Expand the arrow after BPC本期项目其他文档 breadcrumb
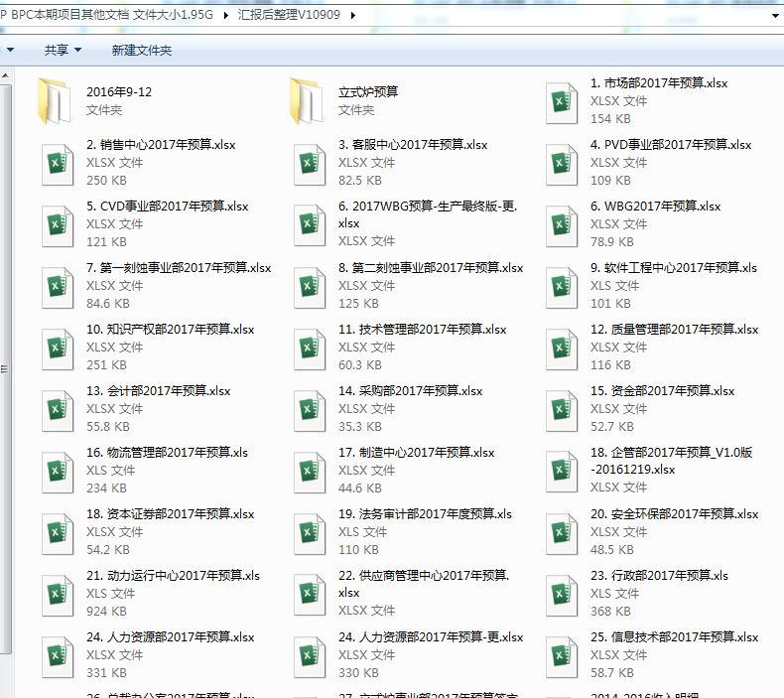The image size is (784, 698). click(x=226, y=15)
